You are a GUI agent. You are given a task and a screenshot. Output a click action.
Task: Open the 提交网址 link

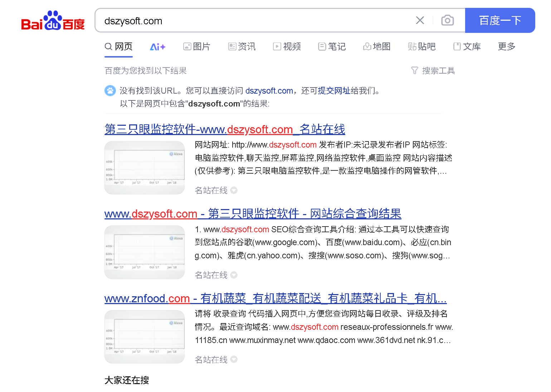tap(334, 91)
